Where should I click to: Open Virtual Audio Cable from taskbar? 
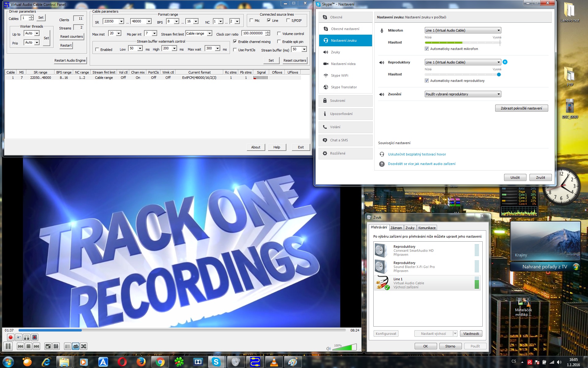(x=255, y=362)
